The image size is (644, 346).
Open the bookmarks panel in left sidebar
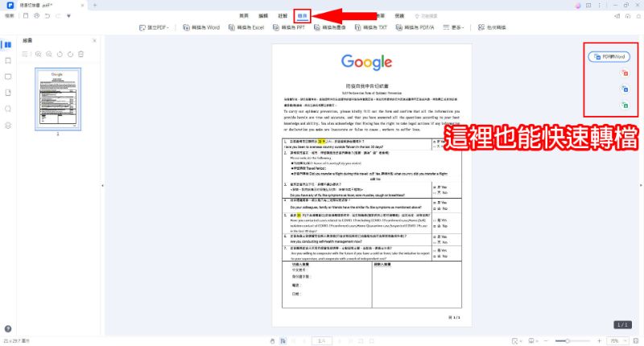(x=8, y=60)
